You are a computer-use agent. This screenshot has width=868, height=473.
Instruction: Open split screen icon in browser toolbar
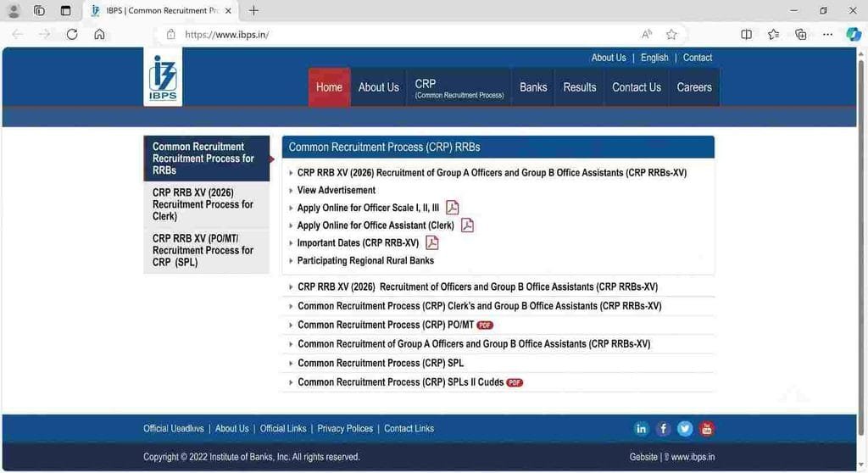click(x=746, y=35)
